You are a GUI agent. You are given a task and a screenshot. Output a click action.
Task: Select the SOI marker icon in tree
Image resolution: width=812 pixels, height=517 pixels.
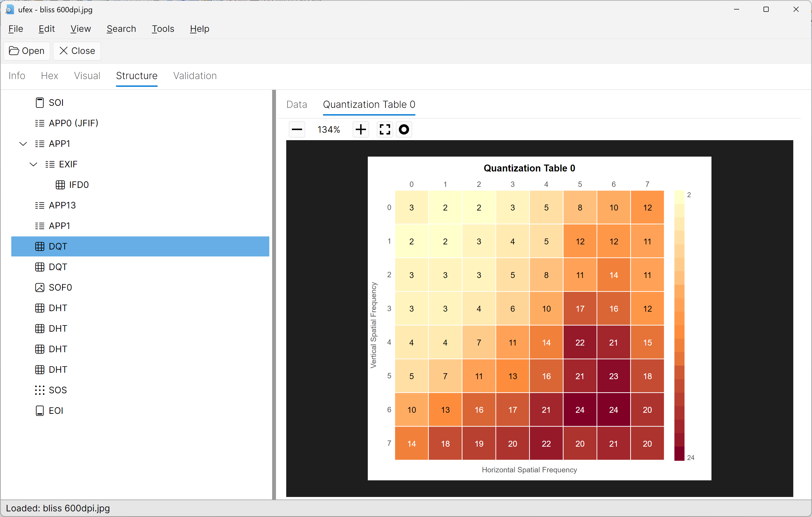click(40, 103)
